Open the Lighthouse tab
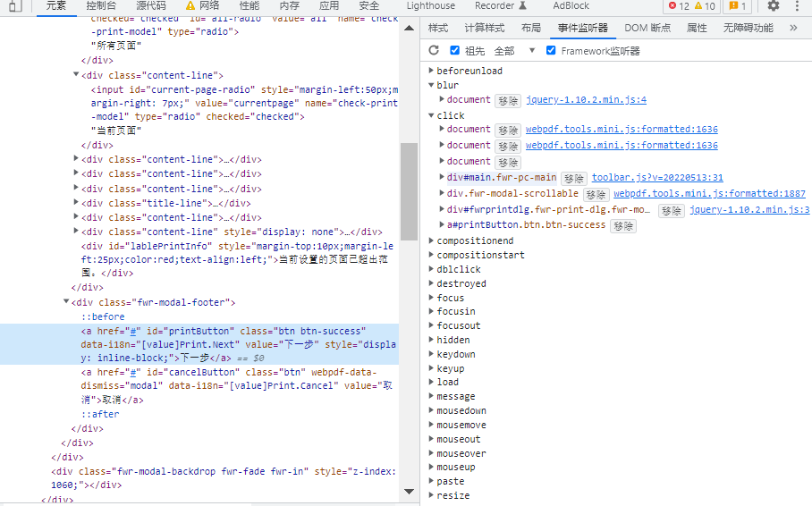This screenshot has height=506, width=812. [430, 5]
